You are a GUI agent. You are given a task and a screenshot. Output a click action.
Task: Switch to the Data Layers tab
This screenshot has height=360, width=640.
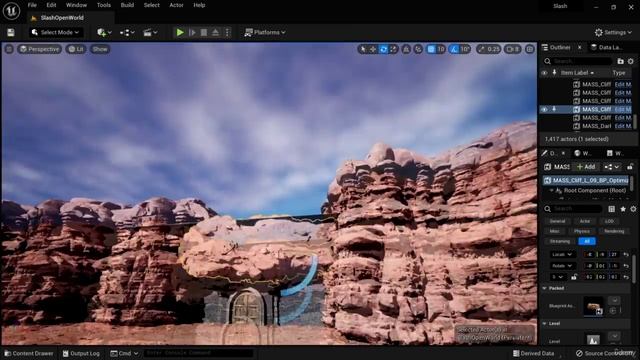coord(607,47)
